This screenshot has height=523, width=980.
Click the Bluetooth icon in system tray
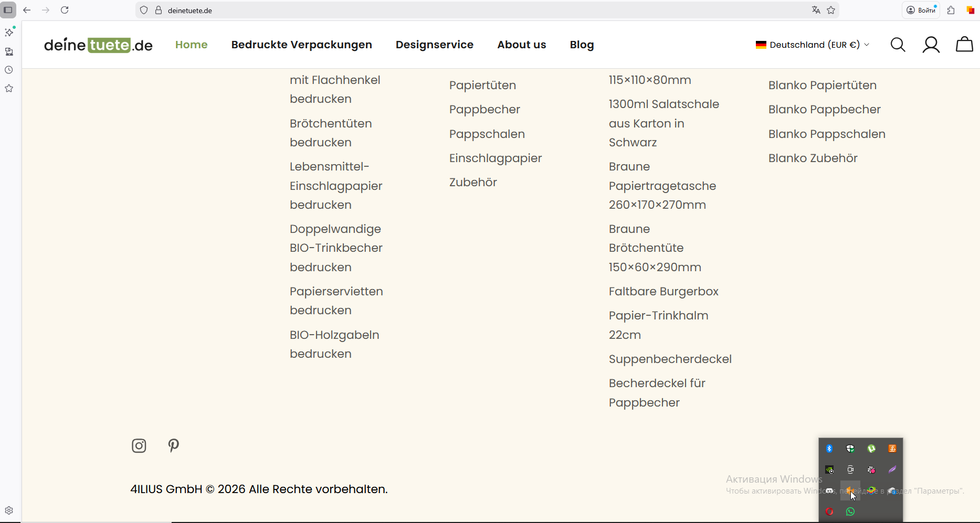(x=829, y=449)
